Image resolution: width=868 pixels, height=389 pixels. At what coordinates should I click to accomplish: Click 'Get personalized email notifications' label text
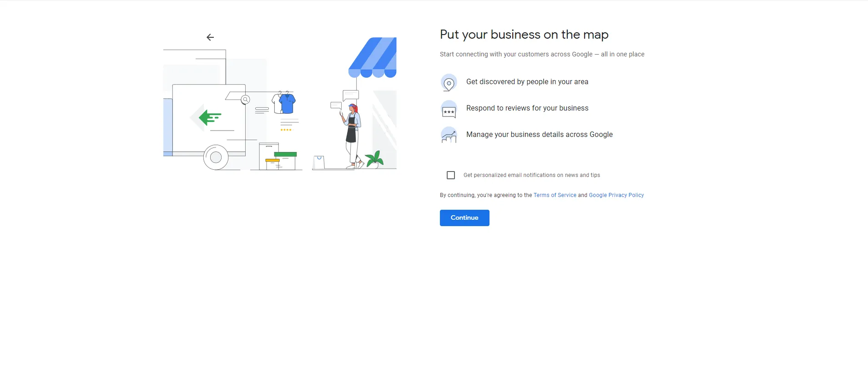click(x=532, y=175)
